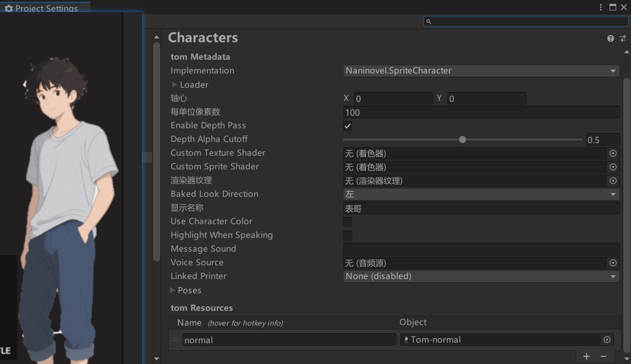The height and width of the screenshot is (364, 631).
Task: Open the Implementation dropdown
Action: (x=481, y=71)
